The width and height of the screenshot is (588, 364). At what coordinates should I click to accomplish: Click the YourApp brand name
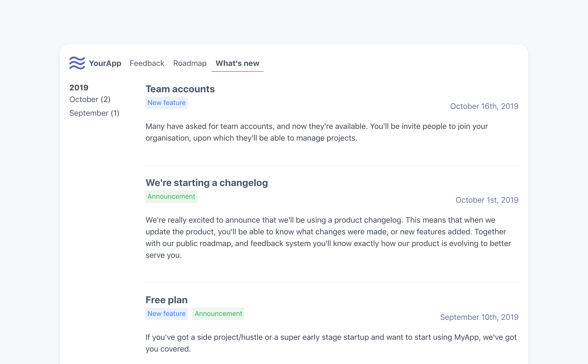click(105, 63)
